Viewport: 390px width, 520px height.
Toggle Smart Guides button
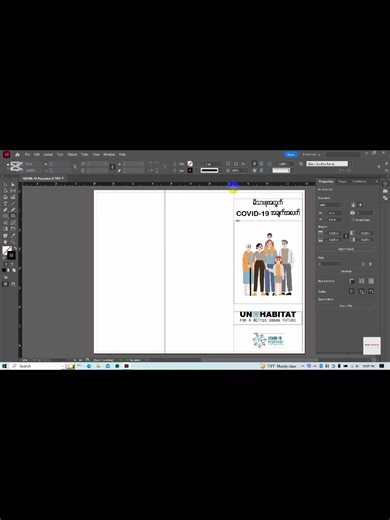371,292
